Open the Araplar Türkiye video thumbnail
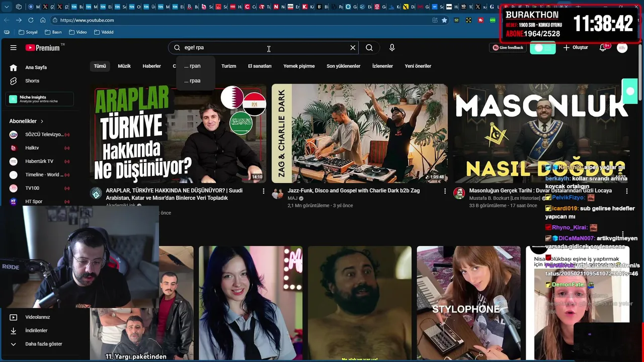 179,133
